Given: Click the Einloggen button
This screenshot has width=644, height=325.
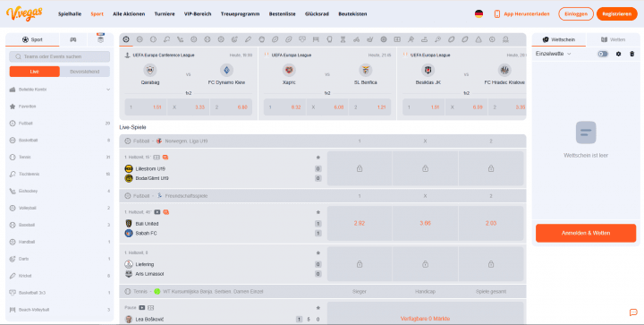Looking at the screenshot, I should [576, 14].
